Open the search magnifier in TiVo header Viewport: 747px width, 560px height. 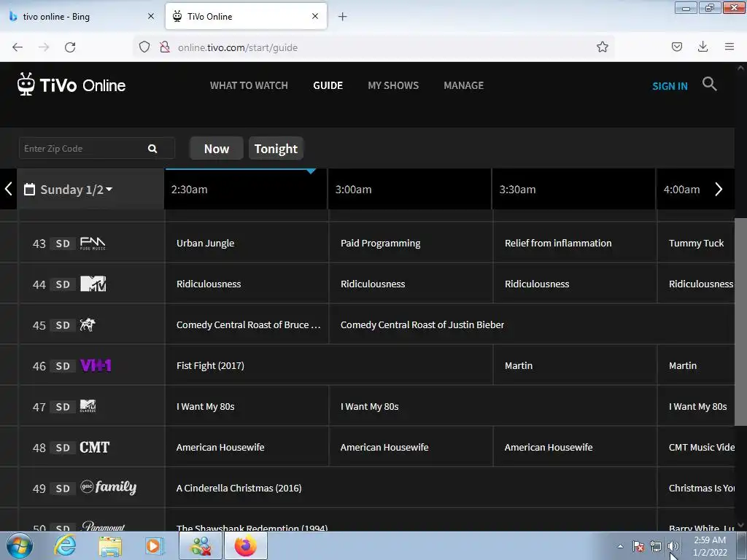[x=709, y=85]
